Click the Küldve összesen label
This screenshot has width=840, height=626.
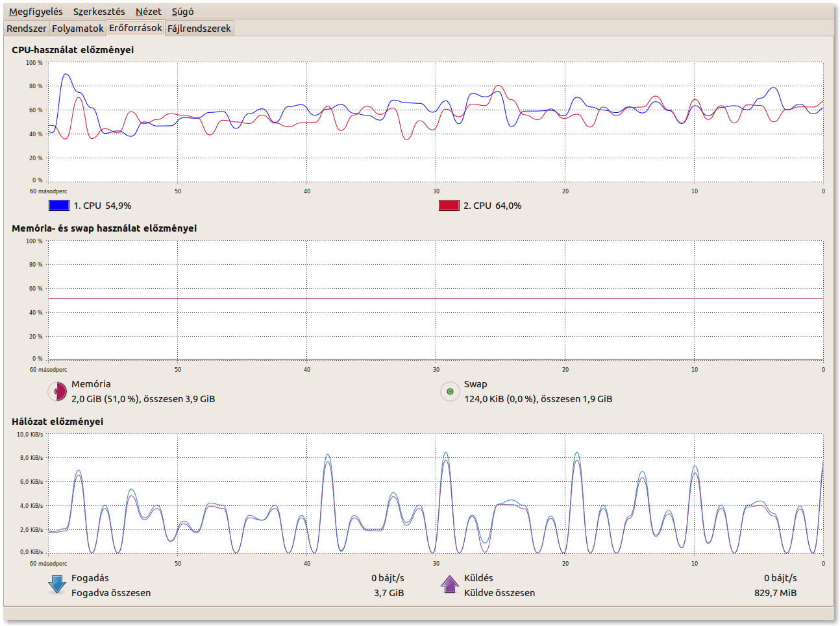[499, 593]
